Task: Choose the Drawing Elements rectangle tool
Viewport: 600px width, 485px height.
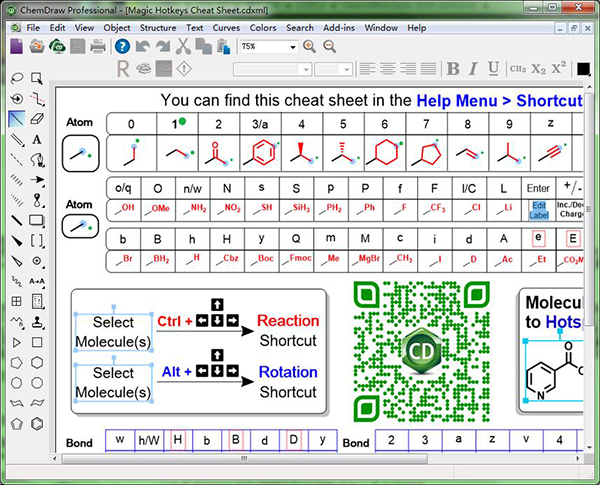Action: (37, 220)
